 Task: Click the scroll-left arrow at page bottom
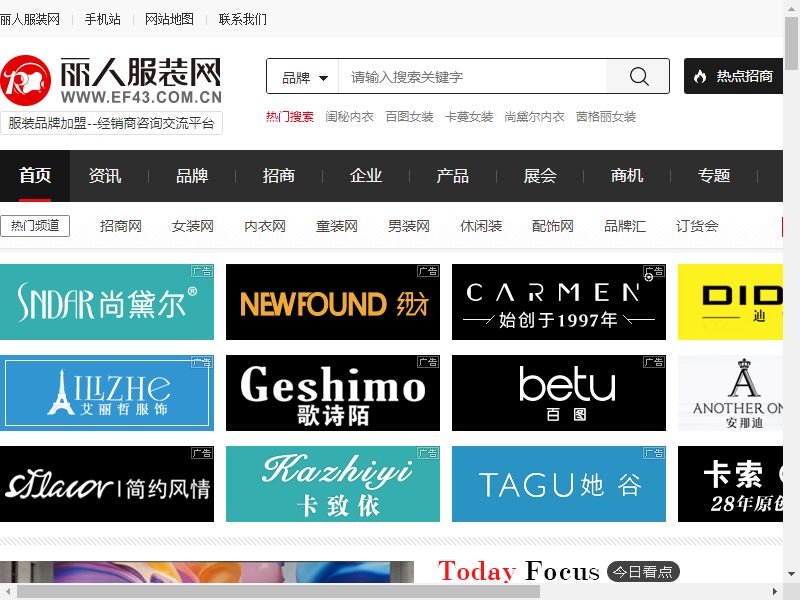[x=7, y=591]
